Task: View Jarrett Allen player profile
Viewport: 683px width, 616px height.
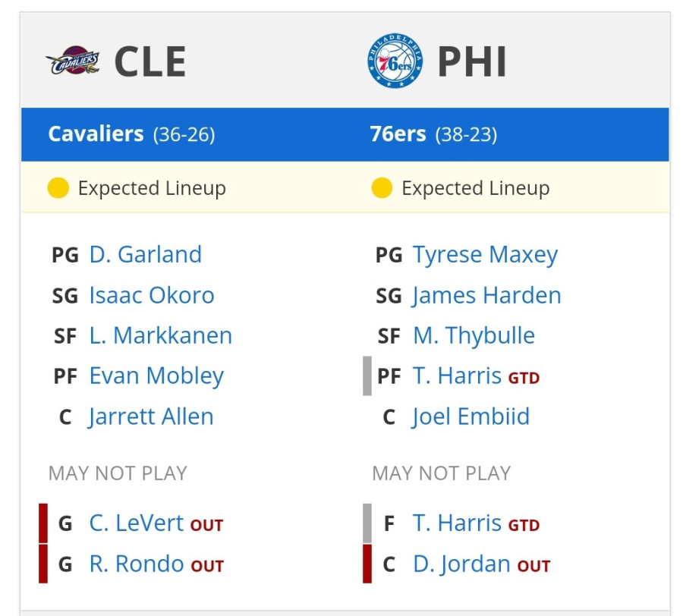Action: click(x=151, y=416)
